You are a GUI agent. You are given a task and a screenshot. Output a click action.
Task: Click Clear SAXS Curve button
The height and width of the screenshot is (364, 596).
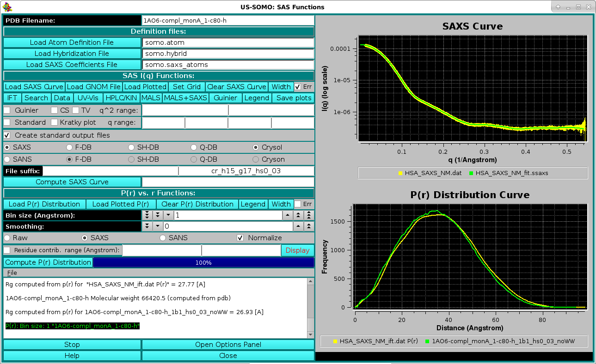237,87
